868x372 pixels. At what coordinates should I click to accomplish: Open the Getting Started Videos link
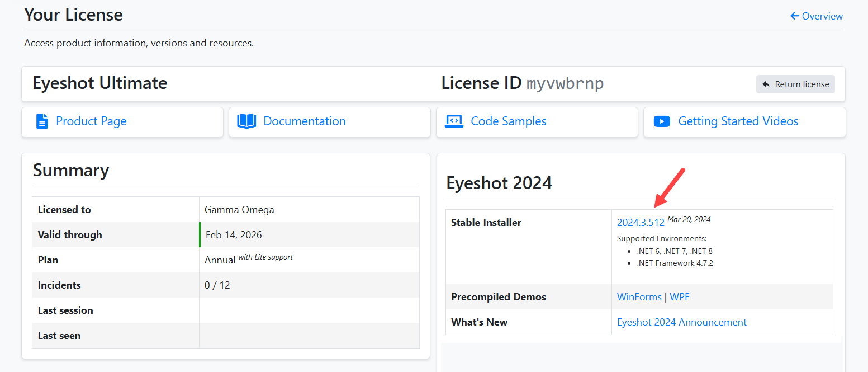738,121
